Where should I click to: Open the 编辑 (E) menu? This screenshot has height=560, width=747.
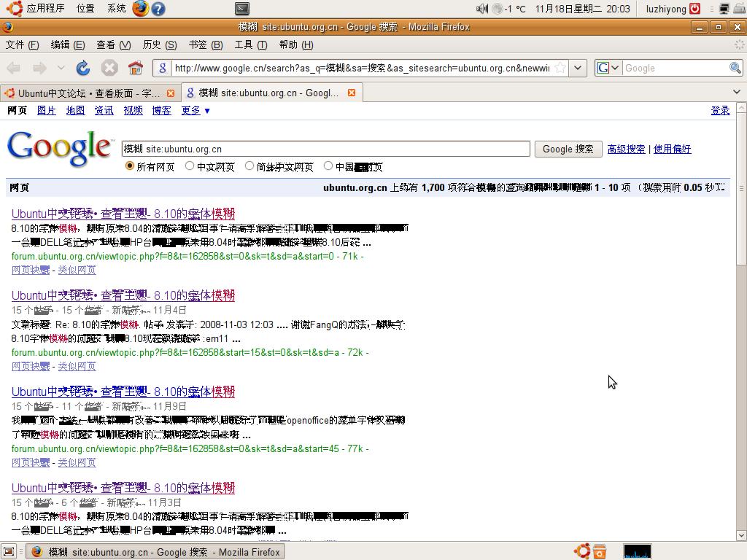(x=68, y=44)
